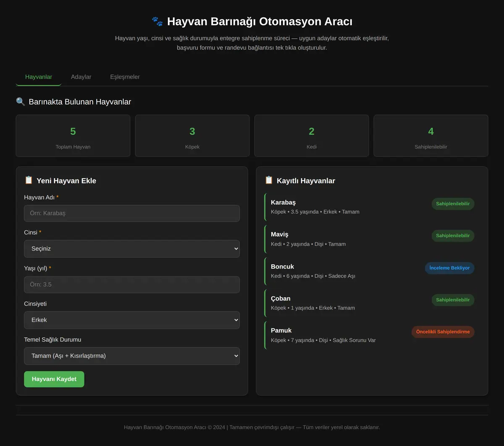Select the Sahiplenilebilir stat card showing 4

(431, 136)
